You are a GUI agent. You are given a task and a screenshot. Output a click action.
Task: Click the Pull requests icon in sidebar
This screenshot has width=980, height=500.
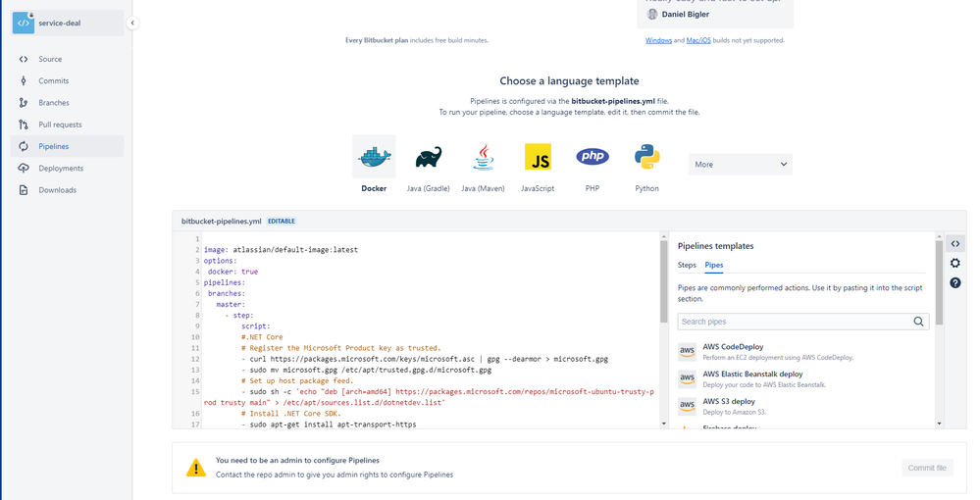pyautogui.click(x=24, y=125)
